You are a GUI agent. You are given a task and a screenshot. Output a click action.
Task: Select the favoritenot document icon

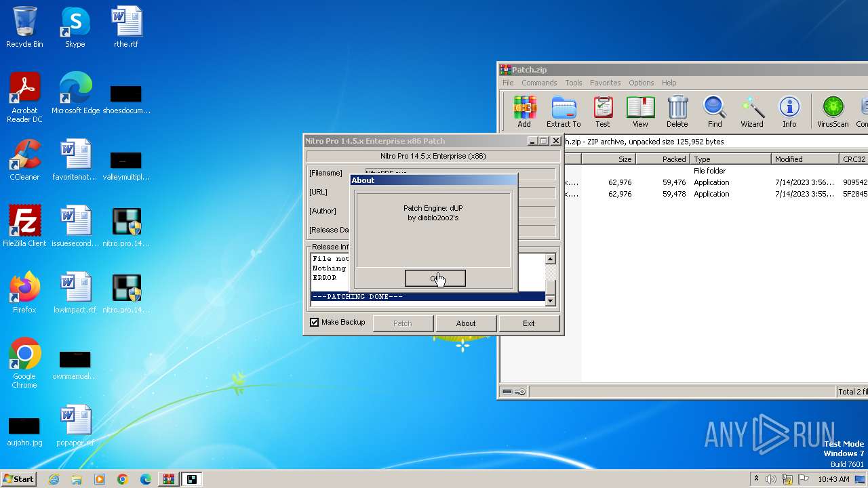[75, 160]
